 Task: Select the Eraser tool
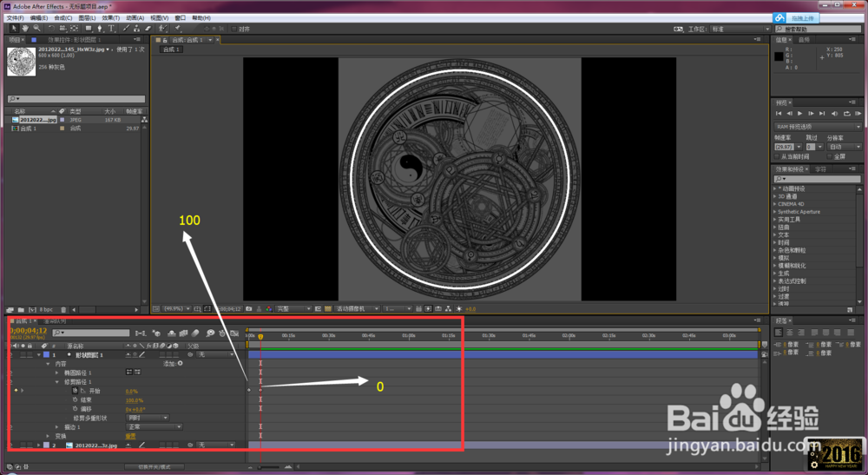(x=148, y=29)
